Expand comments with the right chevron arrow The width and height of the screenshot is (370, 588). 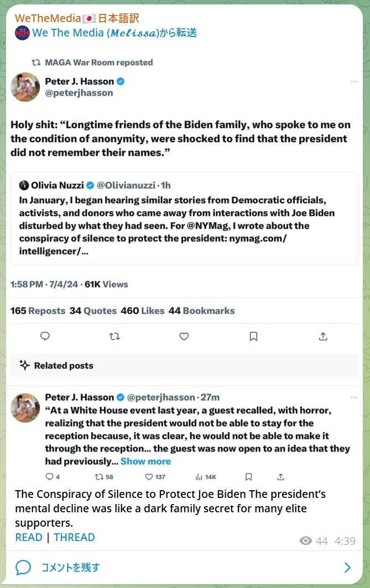click(347, 568)
